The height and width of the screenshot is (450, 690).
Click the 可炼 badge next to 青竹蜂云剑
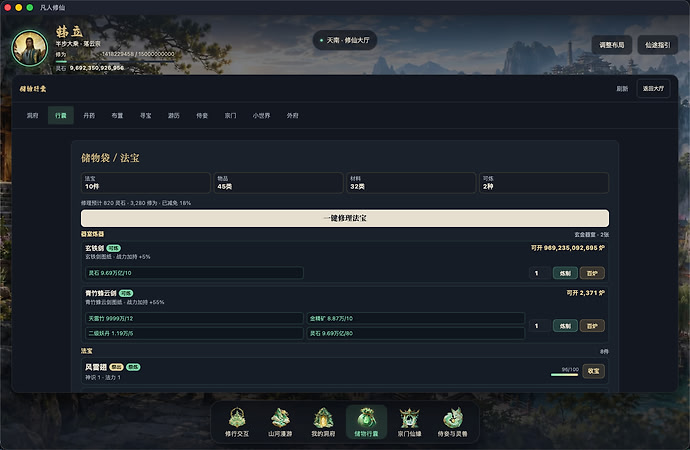pos(126,293)
